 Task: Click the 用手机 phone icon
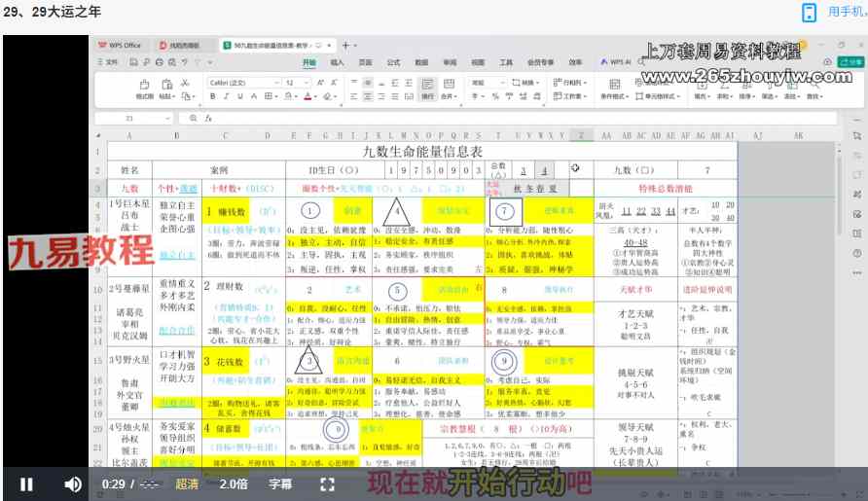pos(810,12)
